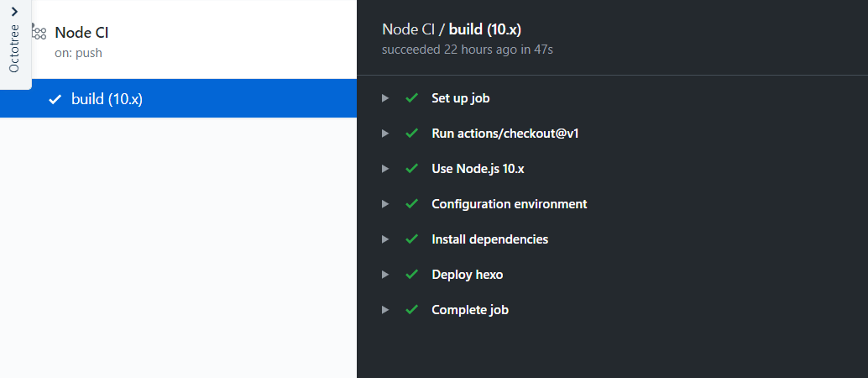868x378 pixels.
Task: Click the success icon for Install dependencies
Action: pyautogui.click(x=411, y=239)
